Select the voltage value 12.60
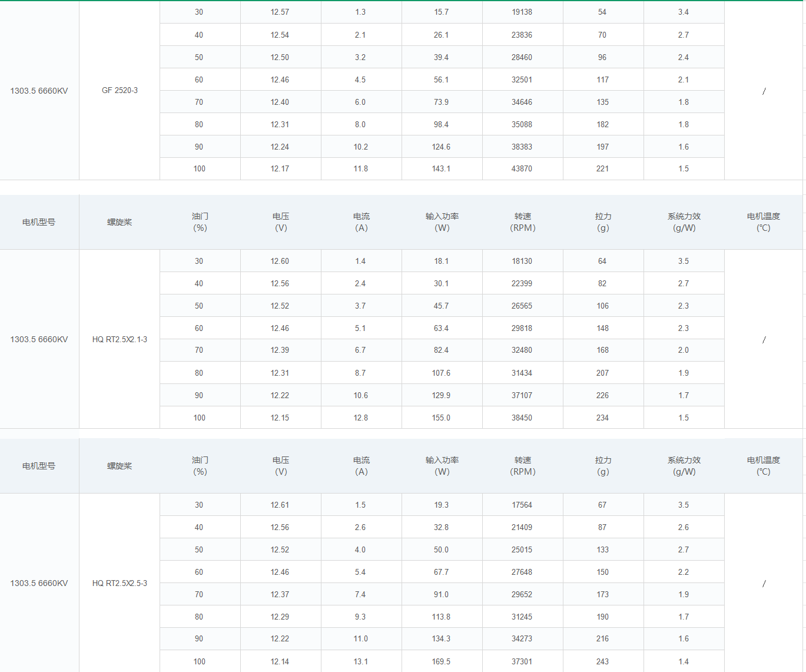Screen dimensions: 806x672 click(280, 261)
